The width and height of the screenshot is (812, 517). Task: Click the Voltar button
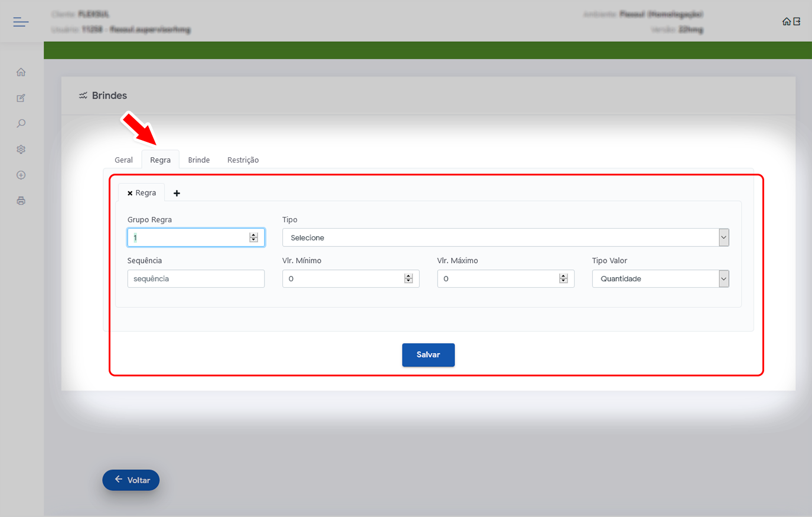click(131, 480)
